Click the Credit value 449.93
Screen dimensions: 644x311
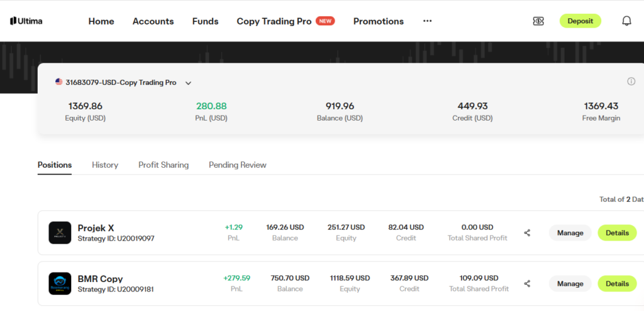[473, 106]
